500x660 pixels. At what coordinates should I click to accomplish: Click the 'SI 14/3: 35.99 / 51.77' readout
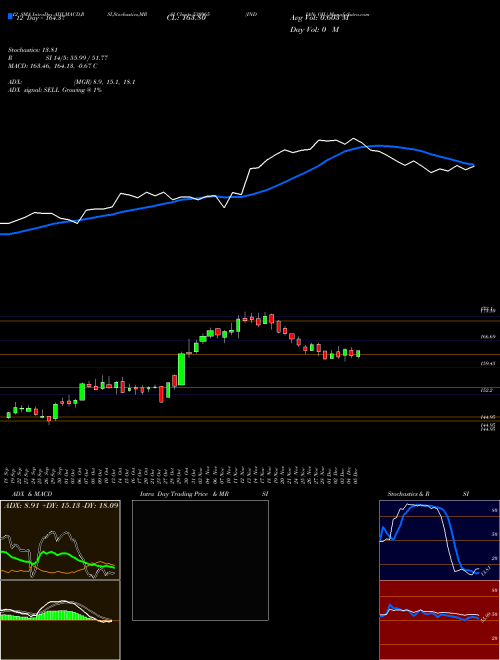pos(77,58)
